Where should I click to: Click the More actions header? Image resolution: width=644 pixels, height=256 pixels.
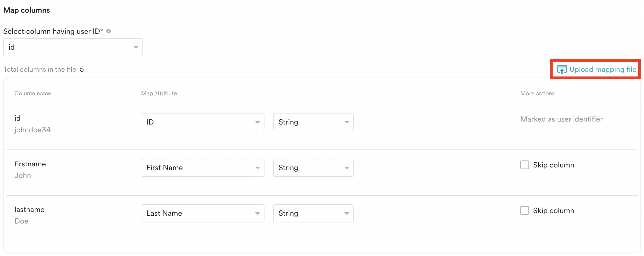(x=537, y=93)
